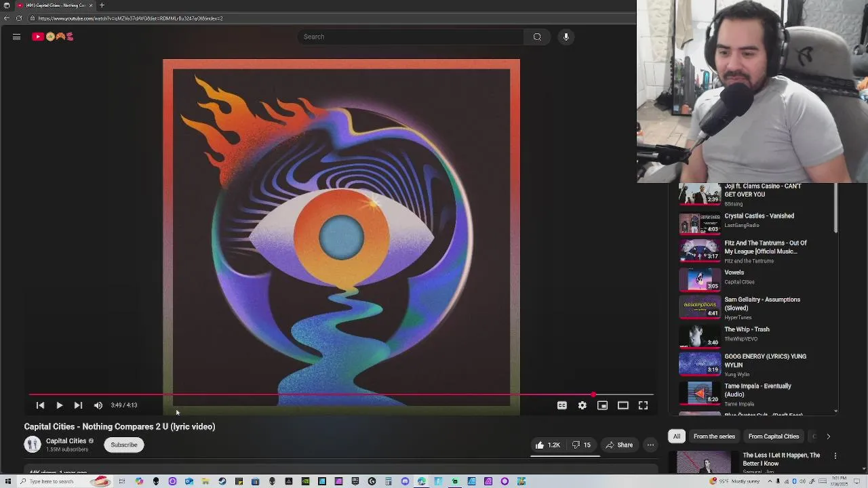Select From the series chip
The image size is (868, 488).
[714, 436]
